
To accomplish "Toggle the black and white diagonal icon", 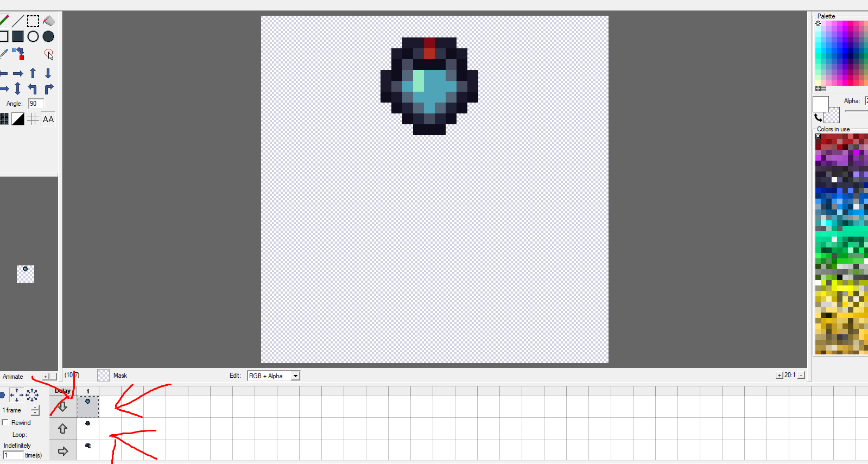I will 18,119.
